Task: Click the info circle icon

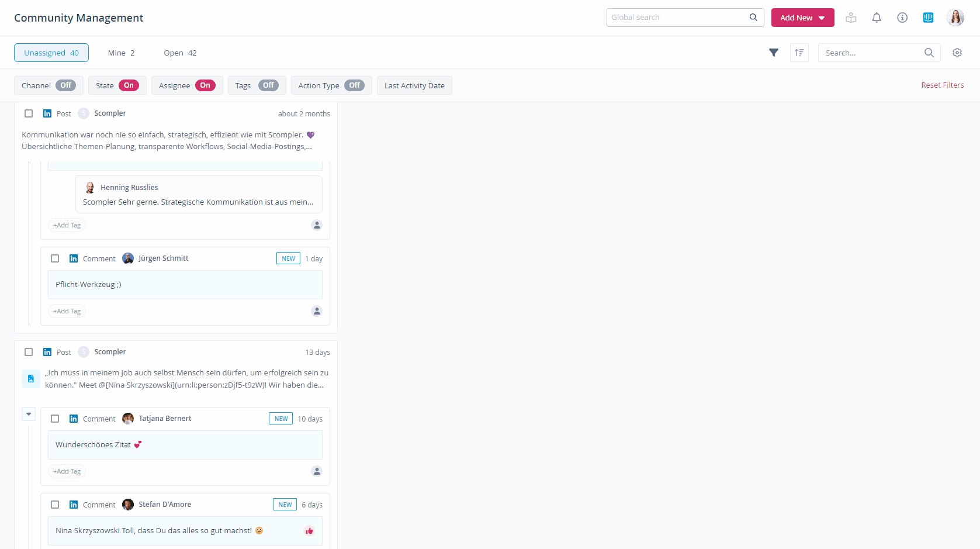Action: coord(902,18)
